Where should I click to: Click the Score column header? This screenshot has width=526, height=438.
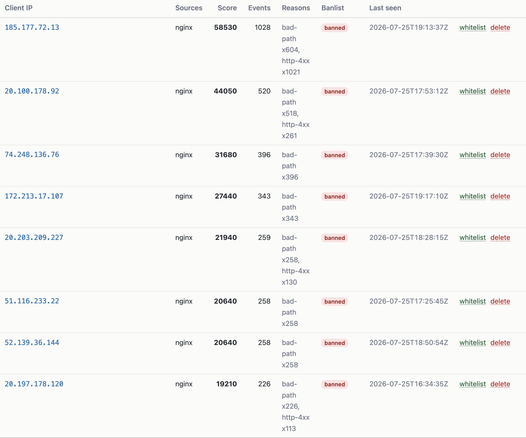[227, 8]
